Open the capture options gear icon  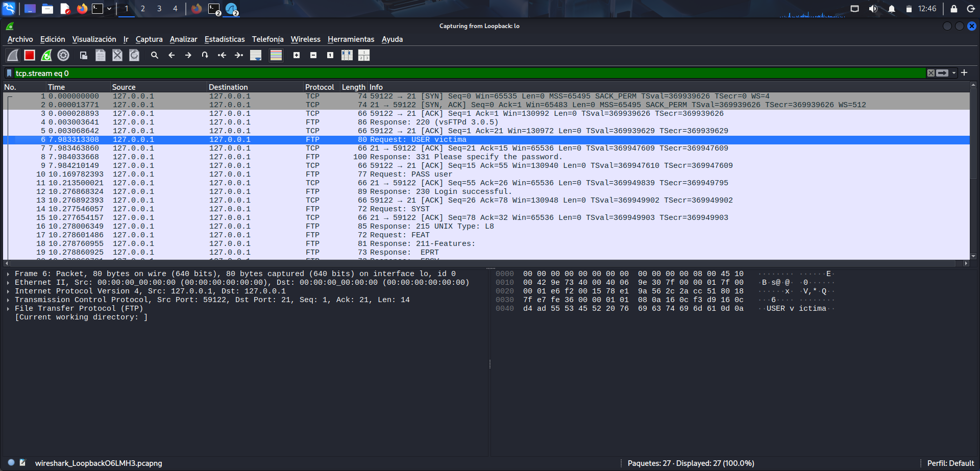point(63,55)
